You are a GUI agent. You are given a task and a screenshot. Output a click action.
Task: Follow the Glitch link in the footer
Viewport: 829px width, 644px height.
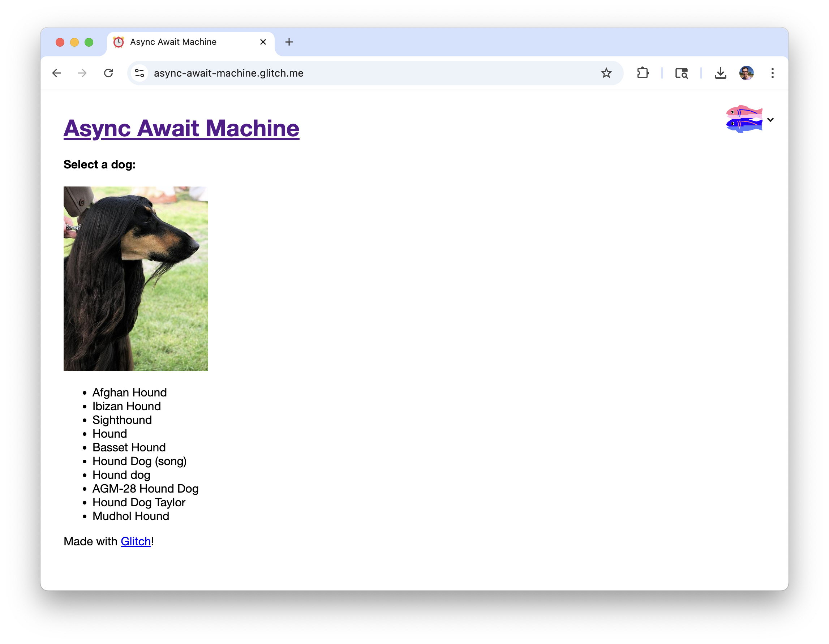coord(136,541)
